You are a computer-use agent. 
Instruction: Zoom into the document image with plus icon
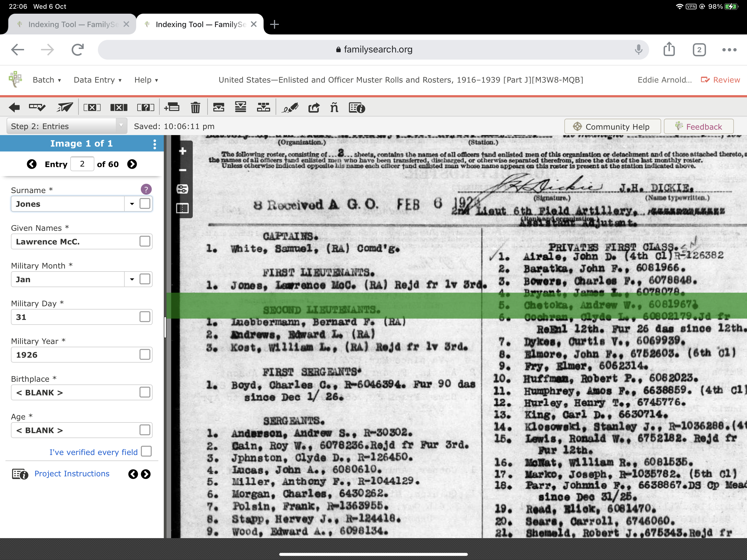coord(182,151)
